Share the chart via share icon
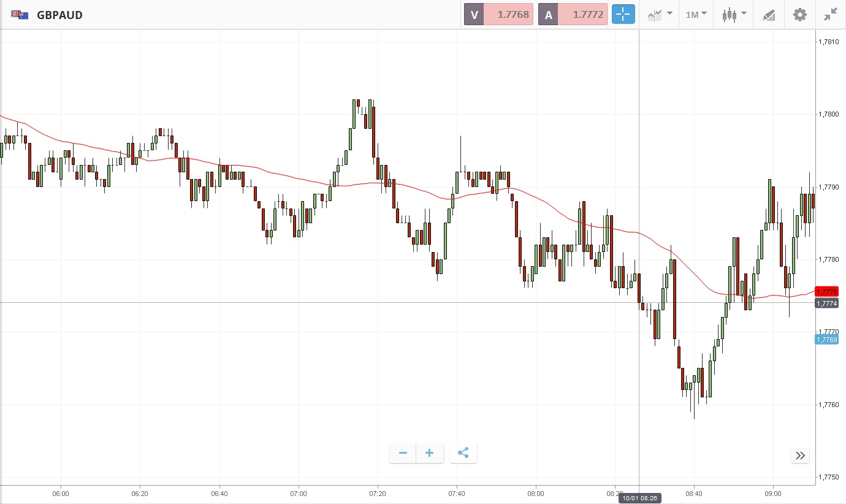 click(463, 453)
